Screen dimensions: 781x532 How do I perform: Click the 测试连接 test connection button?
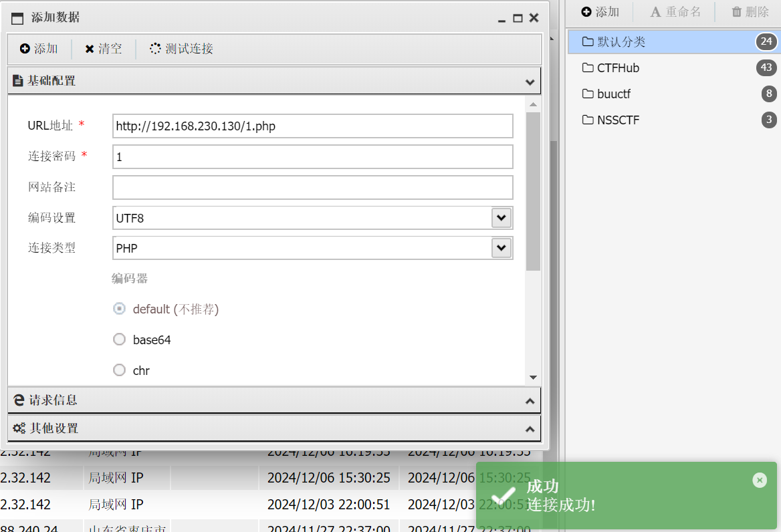[x=181, y=49]
